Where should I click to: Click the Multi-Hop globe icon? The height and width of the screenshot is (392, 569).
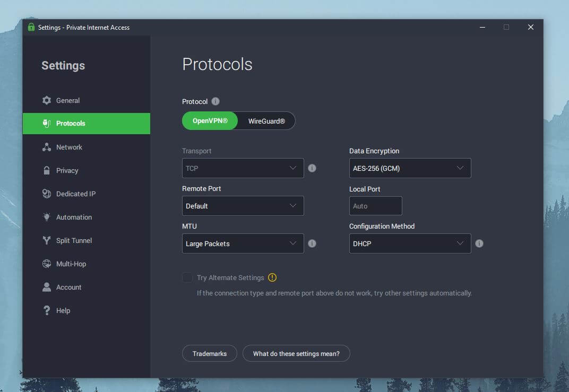[x=47, y=264]
